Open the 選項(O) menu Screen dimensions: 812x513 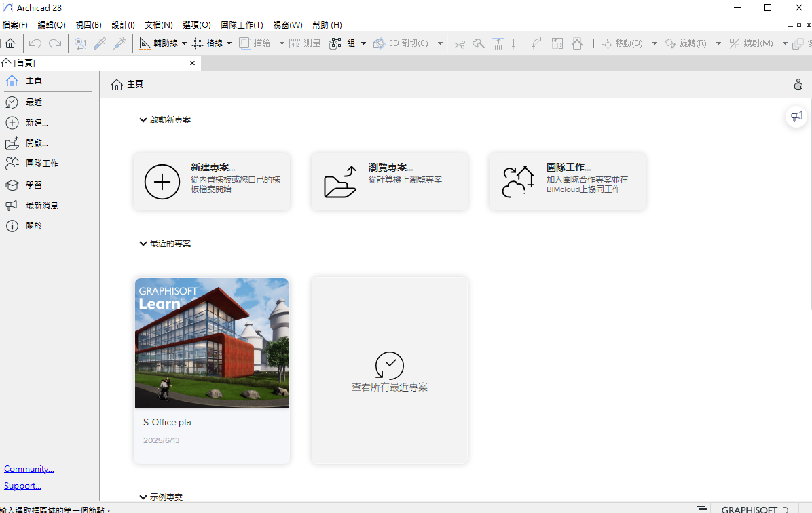[197, 25]
